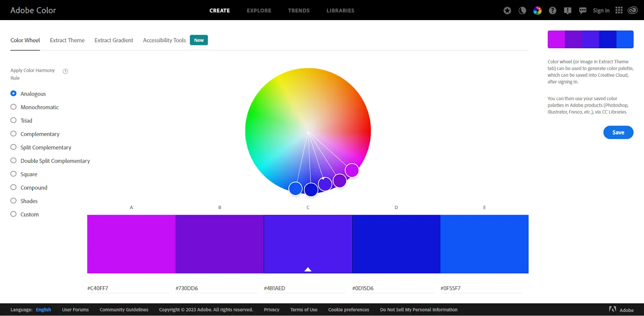The image size is (644, 316).
Task: Select the Compound harmony rule
Action: [x=29, y=187]
